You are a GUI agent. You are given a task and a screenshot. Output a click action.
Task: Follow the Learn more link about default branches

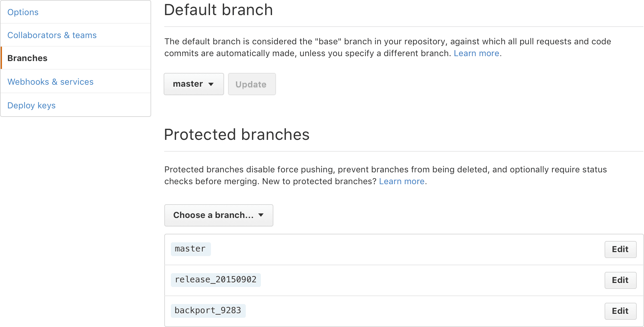coord(476,53)
